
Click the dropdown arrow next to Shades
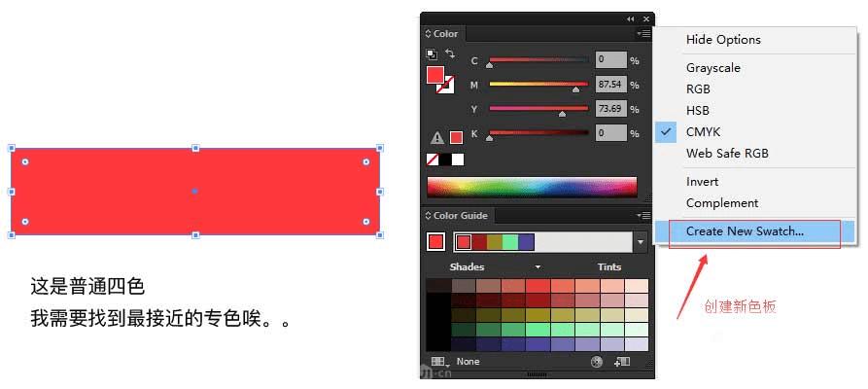538,267
